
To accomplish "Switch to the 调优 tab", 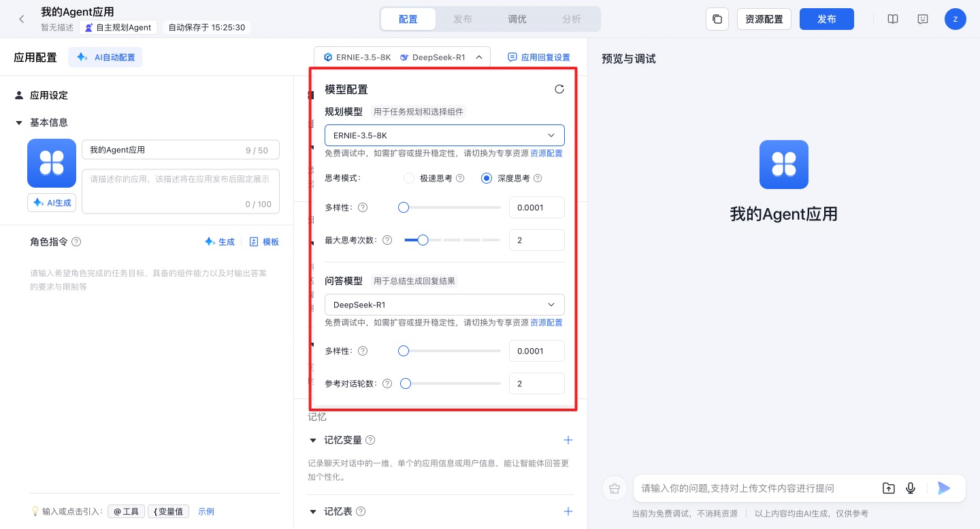I will click(517, 19).
